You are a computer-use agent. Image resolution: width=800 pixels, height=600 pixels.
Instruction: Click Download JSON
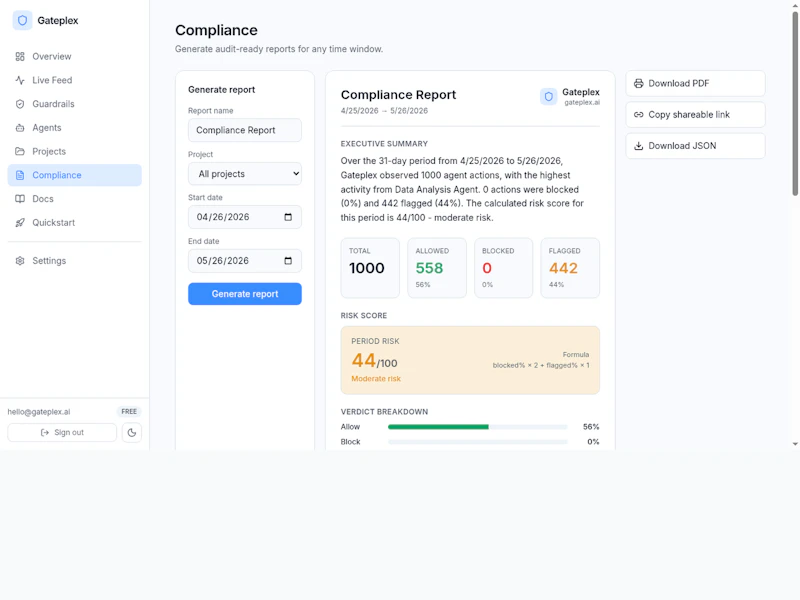[x=695, y=146]
